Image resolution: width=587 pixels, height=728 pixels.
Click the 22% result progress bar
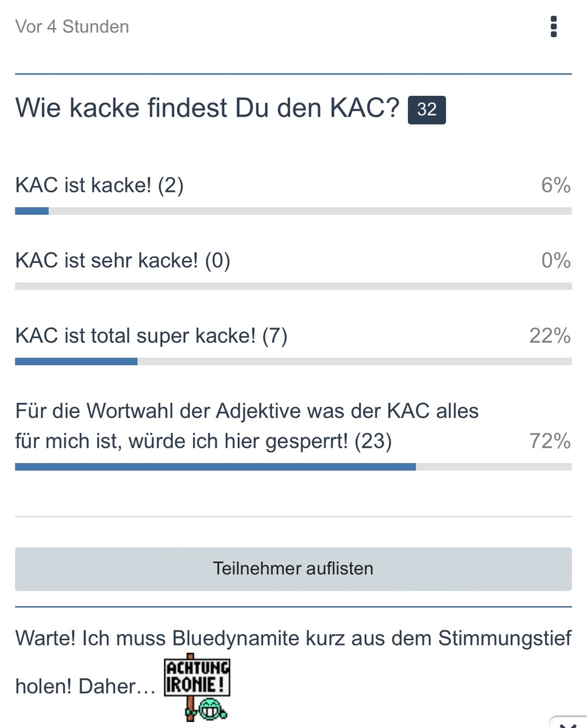[x=293, y=362]
